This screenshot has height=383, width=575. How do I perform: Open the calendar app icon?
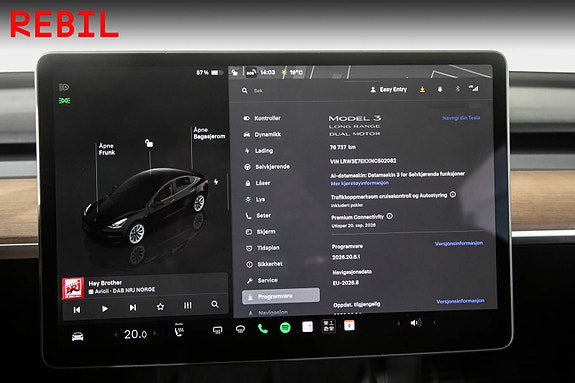pos(349,325)
